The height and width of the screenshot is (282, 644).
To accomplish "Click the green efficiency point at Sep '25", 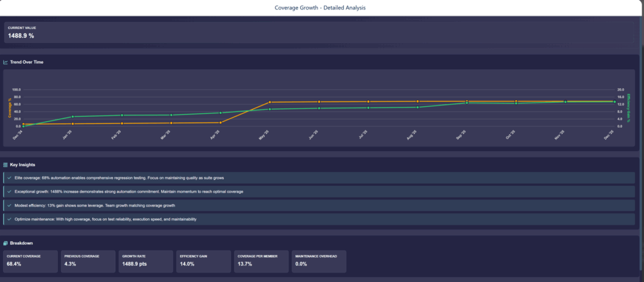I will tap(467, 103).
